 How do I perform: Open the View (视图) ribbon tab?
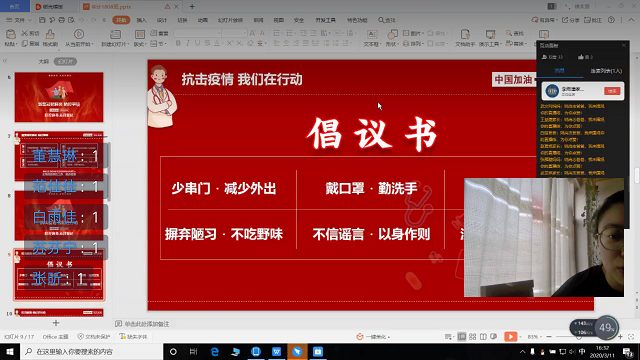coord(278,20)
